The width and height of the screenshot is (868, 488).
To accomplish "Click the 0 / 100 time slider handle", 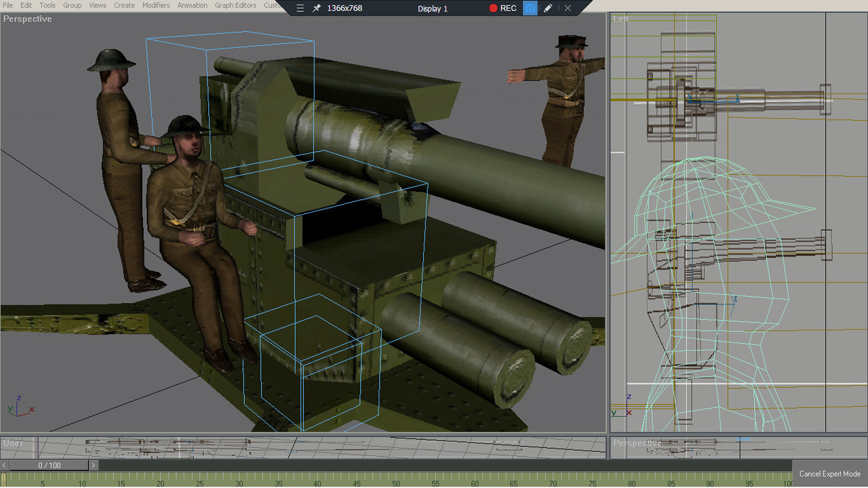I will (50, 465).
